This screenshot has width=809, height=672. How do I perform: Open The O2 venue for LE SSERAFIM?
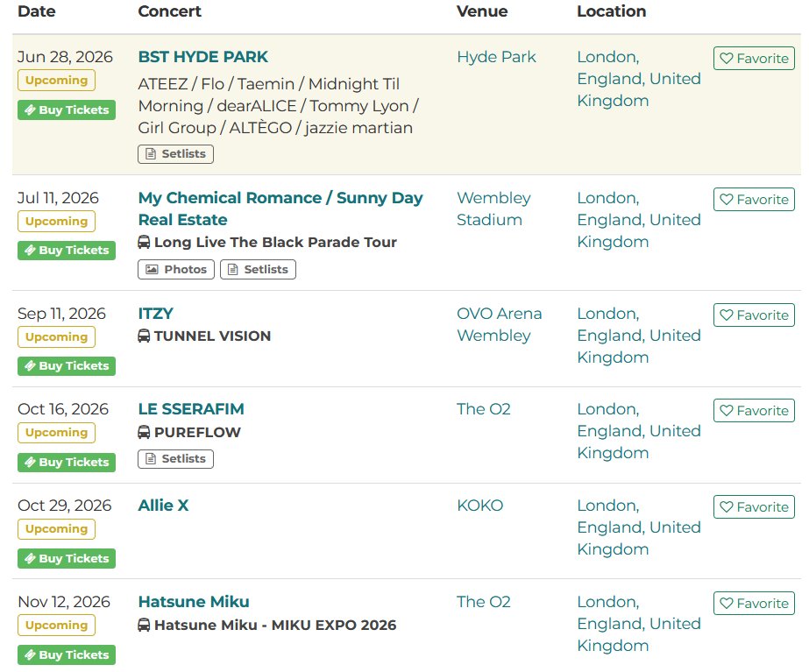(x=484, y=409)
